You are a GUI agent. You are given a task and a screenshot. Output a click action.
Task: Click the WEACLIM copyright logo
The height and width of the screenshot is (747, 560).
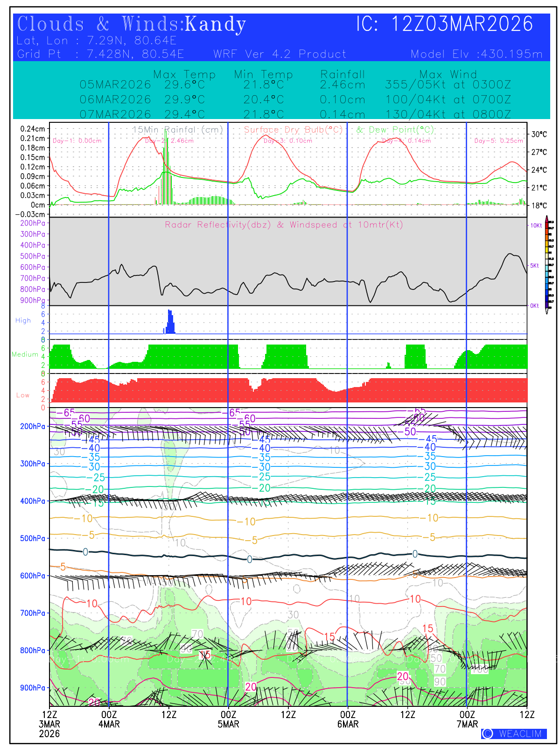514,733
